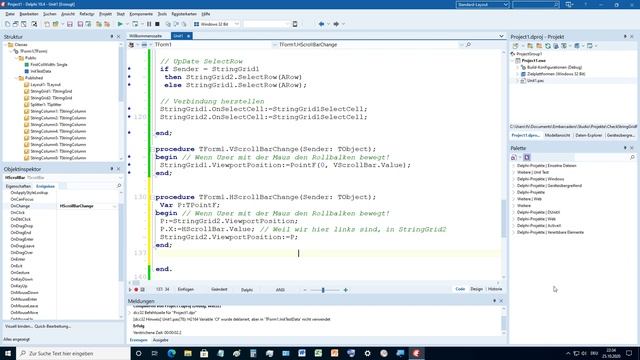
Task: Select Splitter1 in Struktur tree
Action: tap(46, 104)
